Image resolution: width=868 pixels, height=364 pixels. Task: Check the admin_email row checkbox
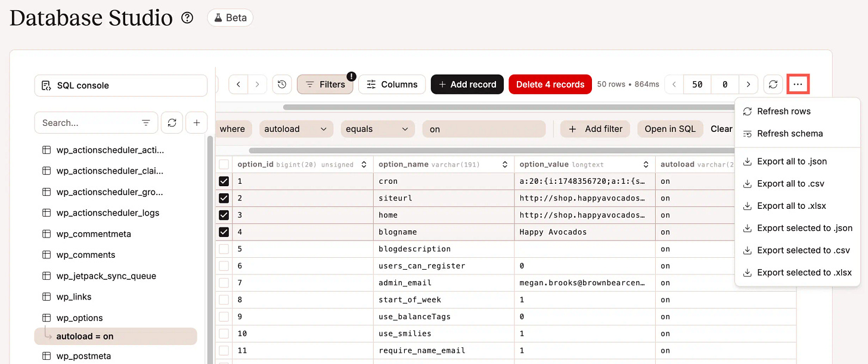(x=224, y=283)
